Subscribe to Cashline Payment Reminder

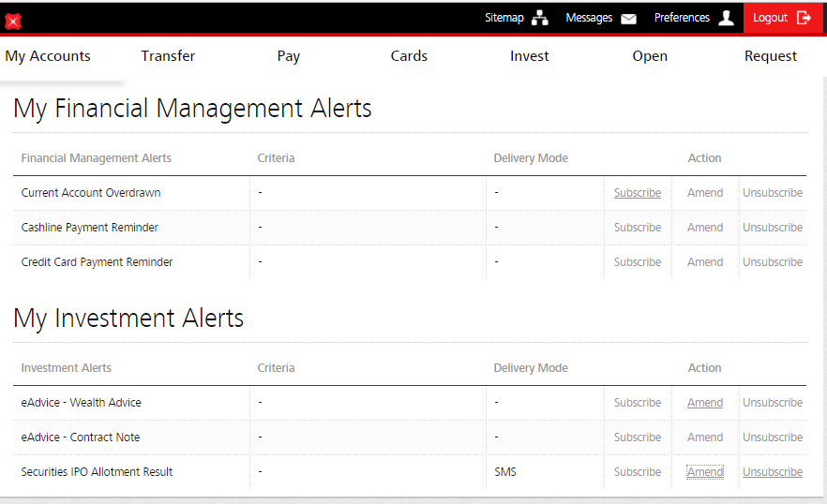[x=638, y=228]
